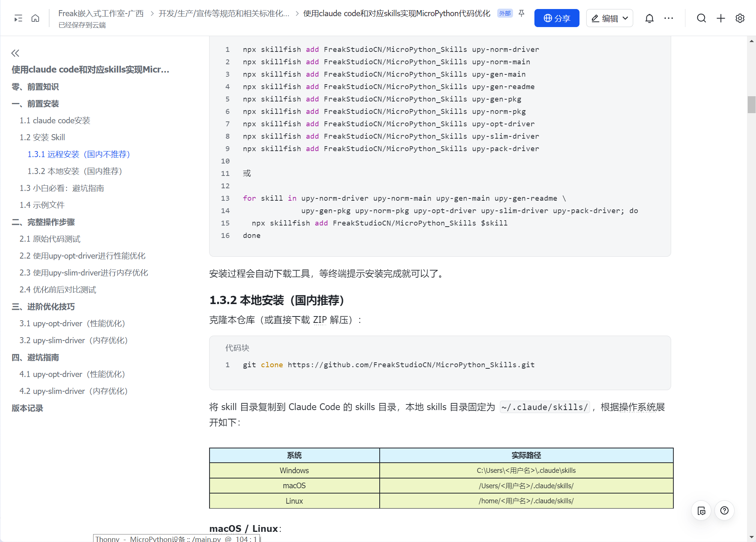This screenshot has width=756, height=542.
Task: Open 2.2 使用upy-opt-driver进行性能优化
Action: pyautogui.click(x=82, y=256)
